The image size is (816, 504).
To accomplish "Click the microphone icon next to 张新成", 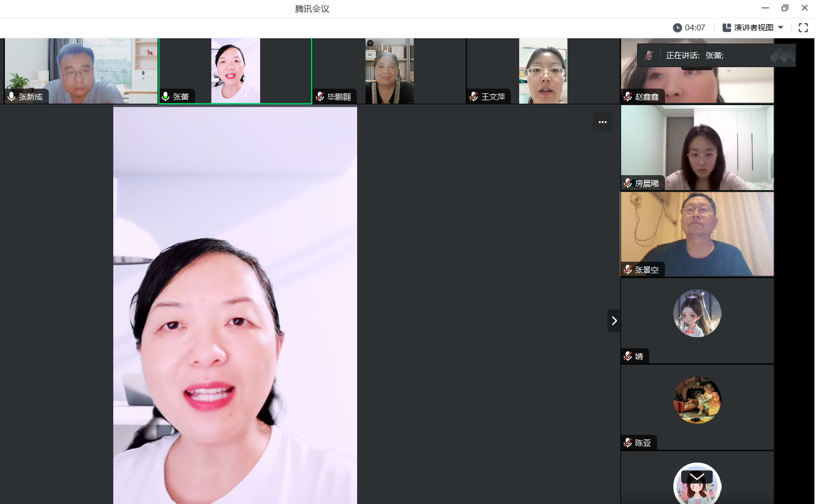I will tap(12, 96).
